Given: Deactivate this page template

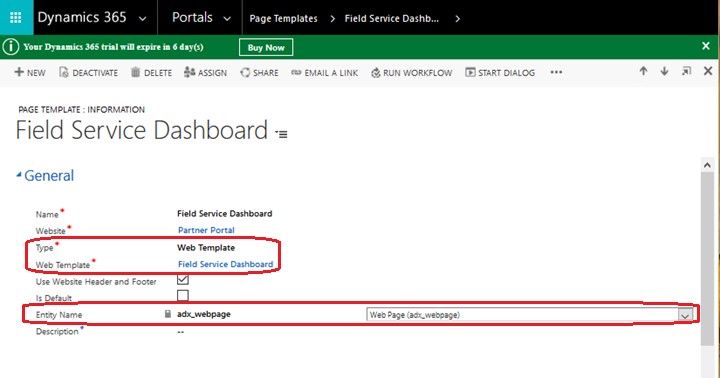Looking at the screenshot, I should pos(89,73).
